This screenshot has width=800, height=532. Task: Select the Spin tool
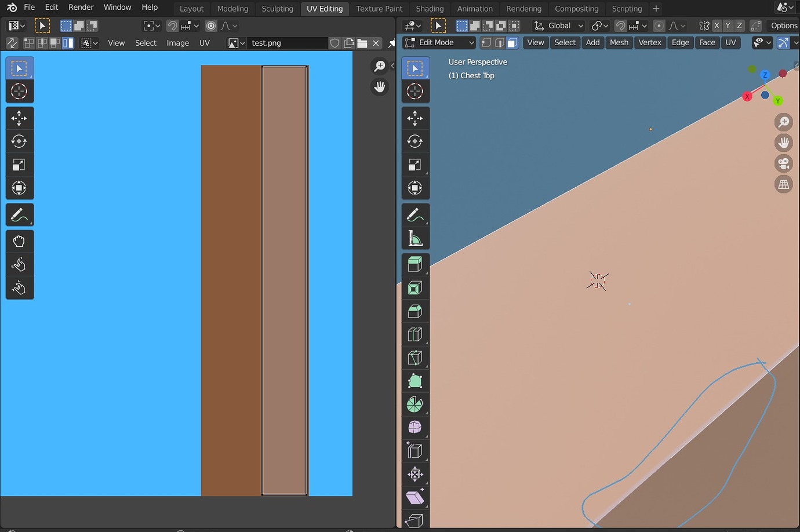pyautogui.click(x=415, y=404)
